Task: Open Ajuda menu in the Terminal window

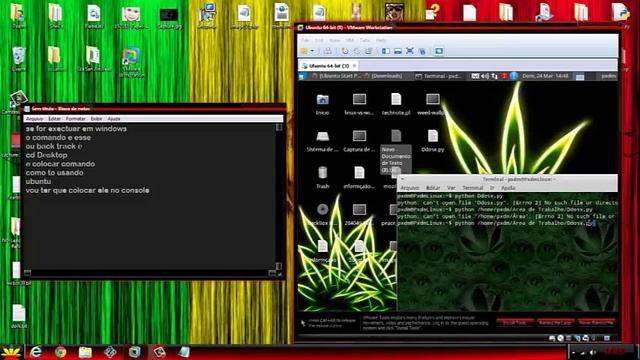Action: pos(508,188)
